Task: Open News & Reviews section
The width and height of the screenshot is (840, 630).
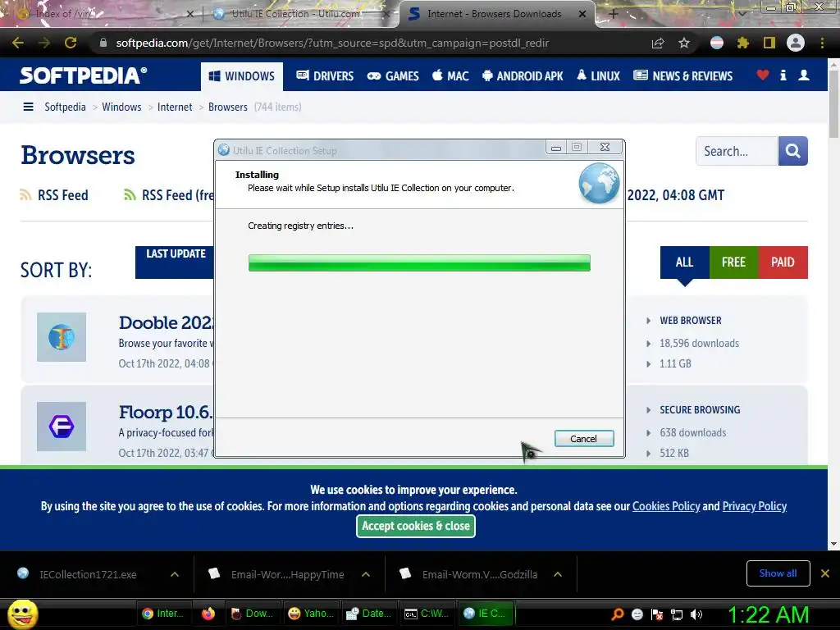Action: pos(682,76)
